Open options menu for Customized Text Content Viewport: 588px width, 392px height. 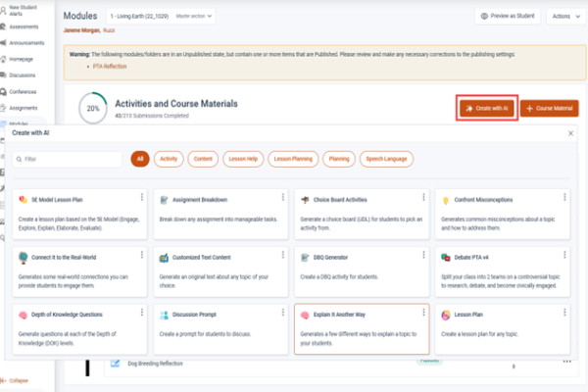click(x=283, y=255)
